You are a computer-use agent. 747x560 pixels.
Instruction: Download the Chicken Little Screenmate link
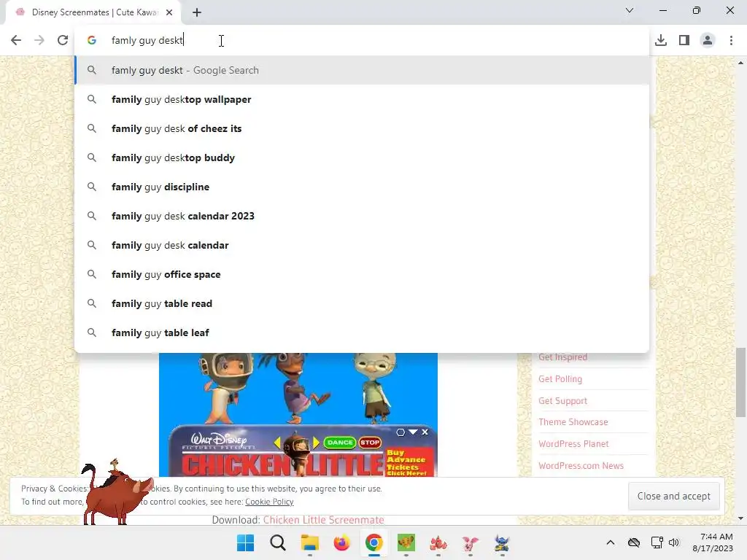[323, 519]
